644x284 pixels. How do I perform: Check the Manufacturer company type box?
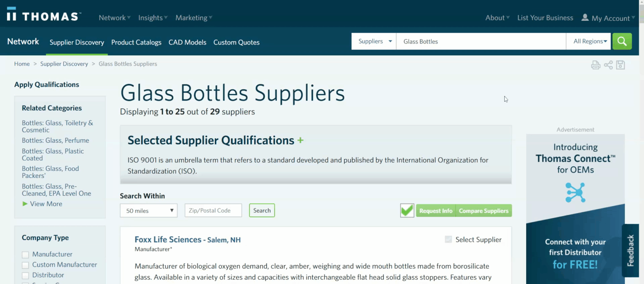click(25, 254)
